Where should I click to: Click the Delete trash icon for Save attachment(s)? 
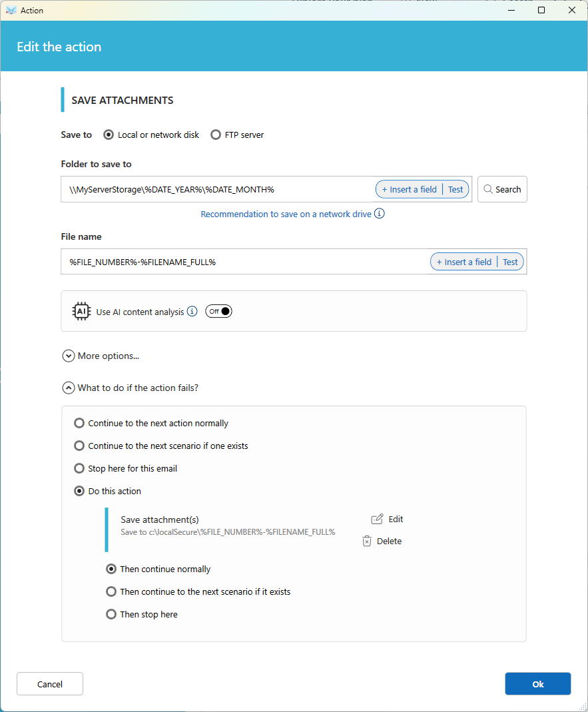click(x=367, y=541)
